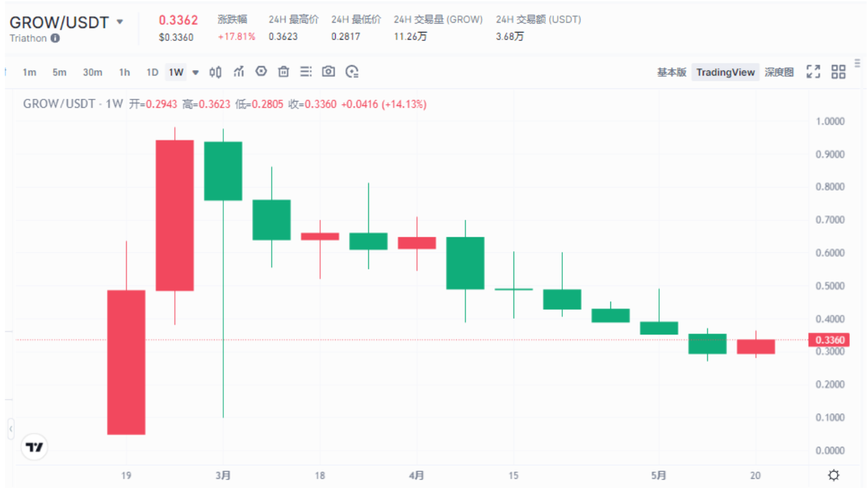Click the 0.3360 current price label
Viewport: 868px width, 497px height.
tap(829, 340)
